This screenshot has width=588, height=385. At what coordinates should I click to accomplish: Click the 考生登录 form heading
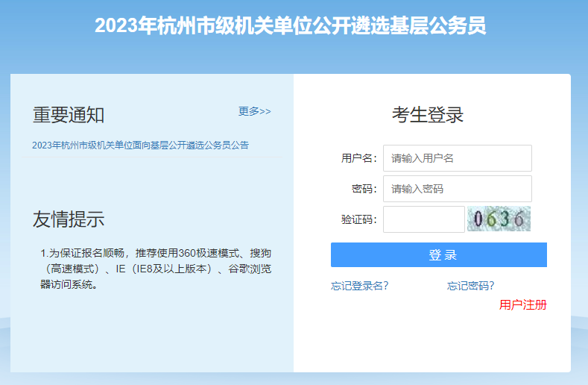tap(428, 115)
